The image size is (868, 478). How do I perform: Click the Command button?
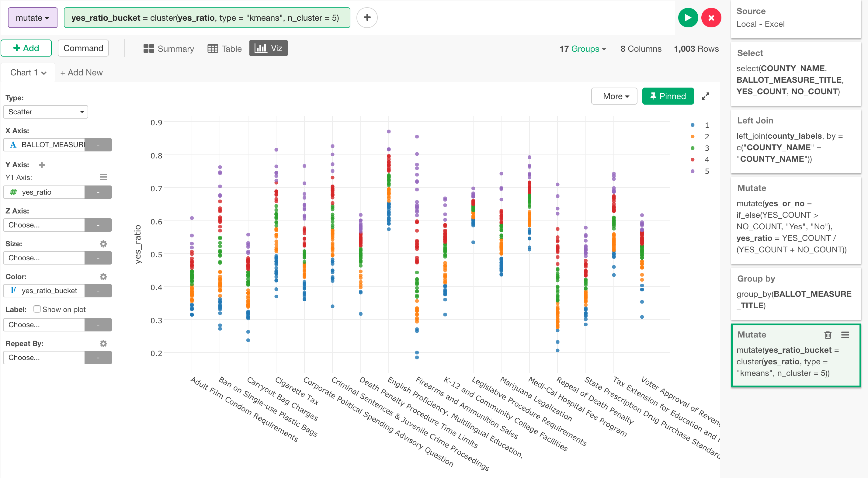[x=83, y=48]
